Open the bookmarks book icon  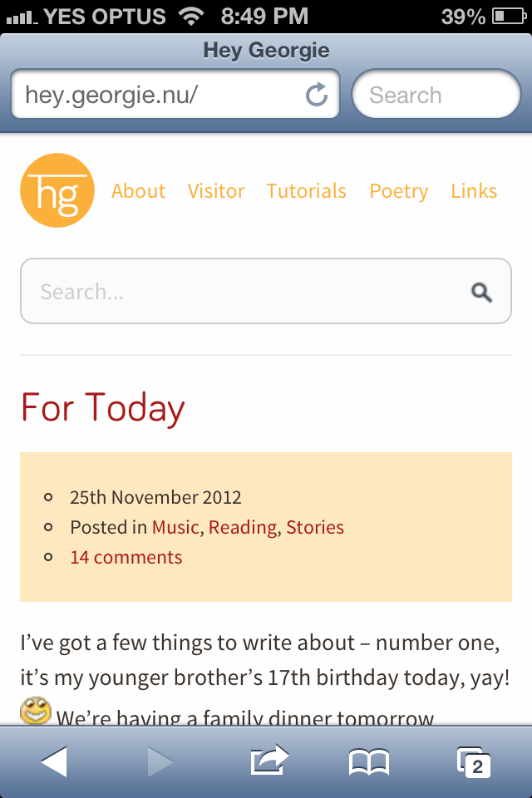tap(369, 762)
